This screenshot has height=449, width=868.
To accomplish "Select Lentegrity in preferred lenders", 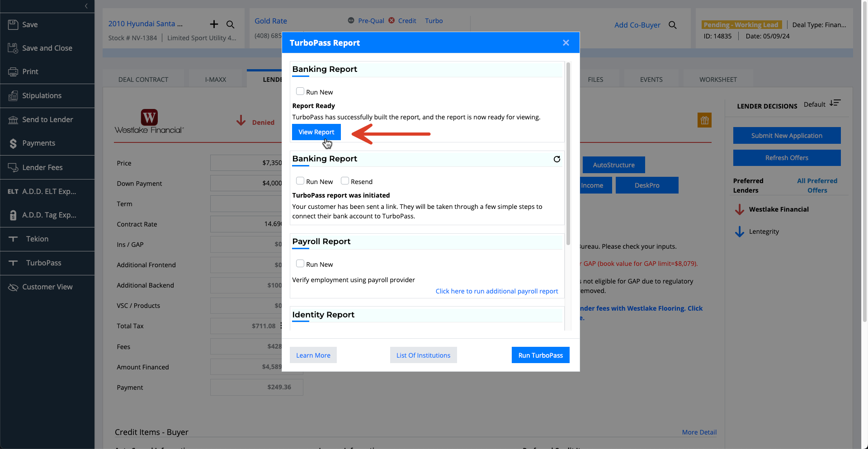I will [x=764, y=232].
